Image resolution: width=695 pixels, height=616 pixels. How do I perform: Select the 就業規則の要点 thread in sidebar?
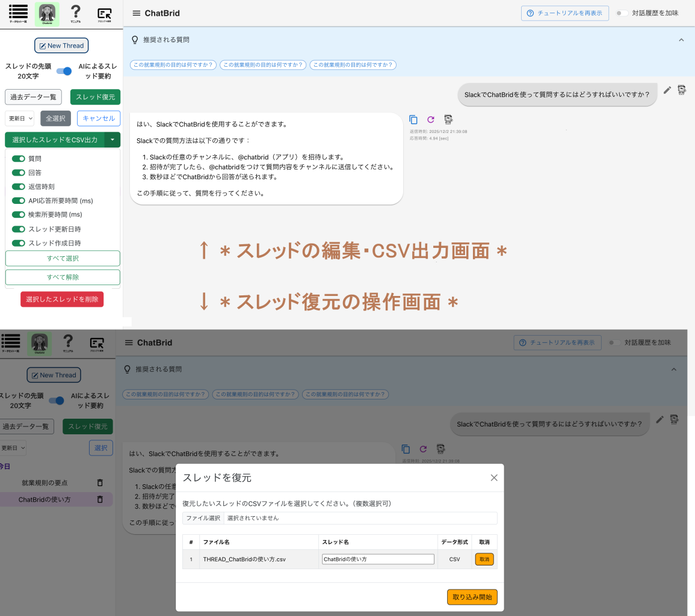tap(45, 482)
